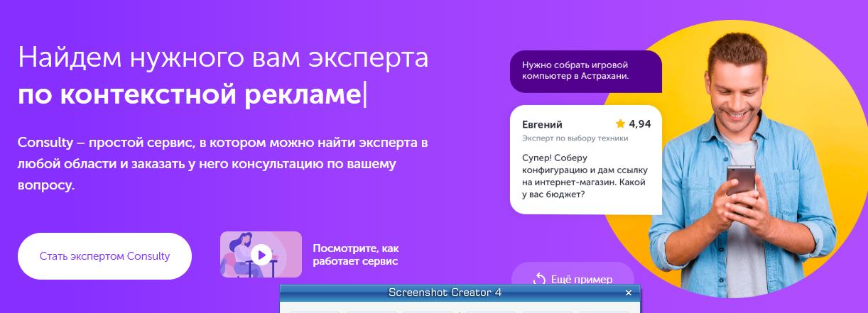The image size is (868, 313).
Task: Click the heading 'Найдем нужного вам эксперта'
Action: point(223,57)
